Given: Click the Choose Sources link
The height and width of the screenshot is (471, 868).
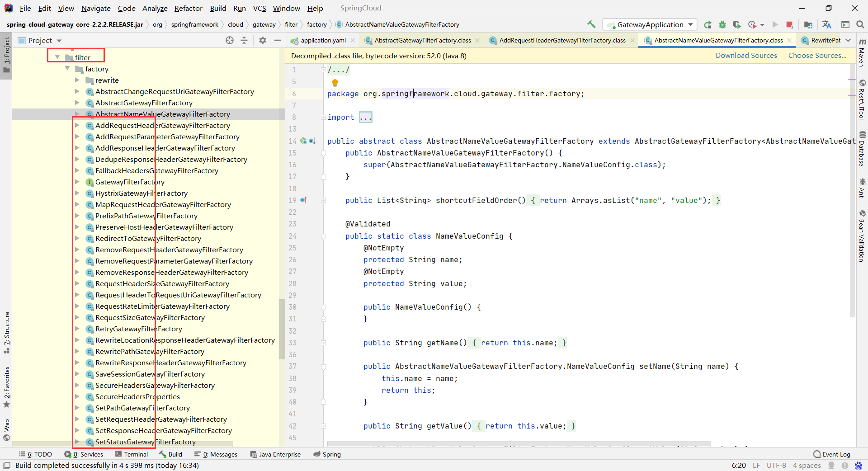Looking at the screenshot, I should [817, 56].
